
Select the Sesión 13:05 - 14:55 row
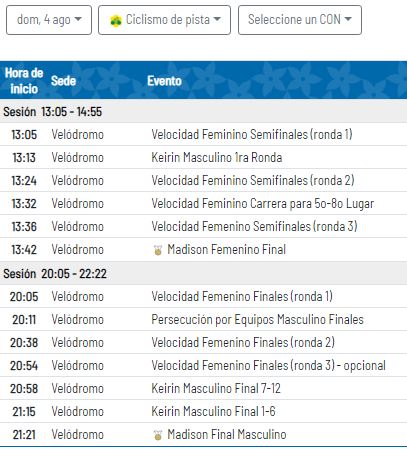point(203,111)
